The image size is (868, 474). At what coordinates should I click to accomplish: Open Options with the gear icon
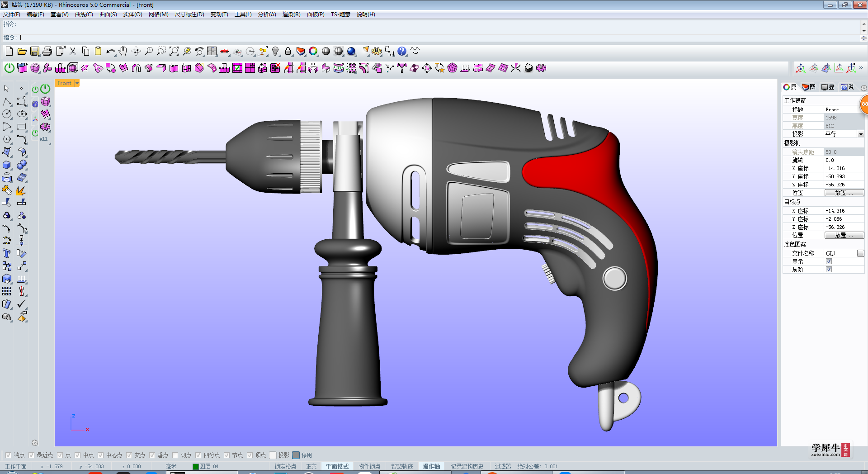(377, 51)
